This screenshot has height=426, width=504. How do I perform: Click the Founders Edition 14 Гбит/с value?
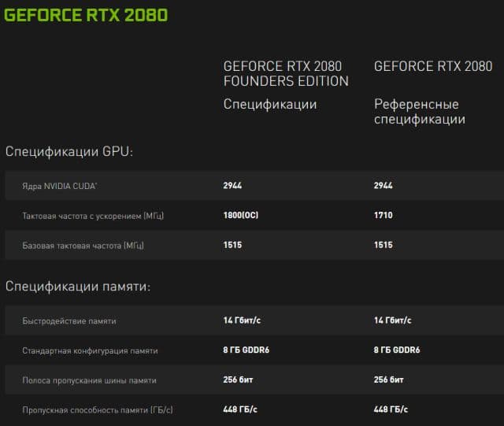pos(242,320)
